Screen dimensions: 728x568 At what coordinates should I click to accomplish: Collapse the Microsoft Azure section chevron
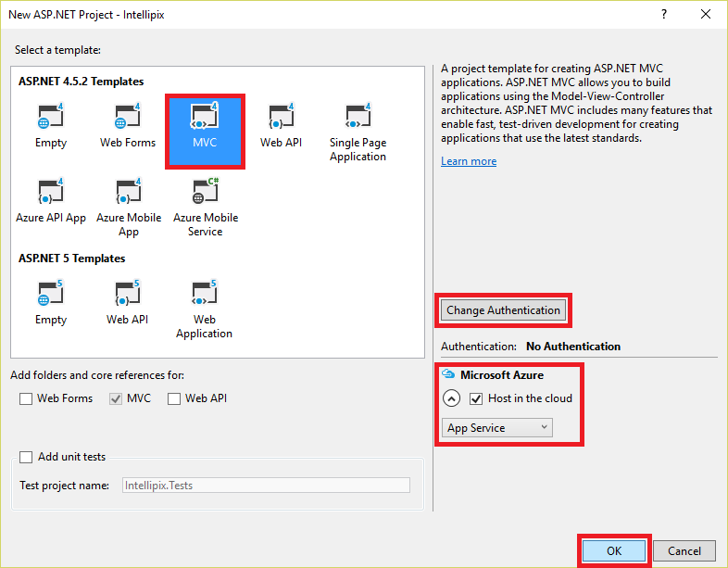pos(451,398)
